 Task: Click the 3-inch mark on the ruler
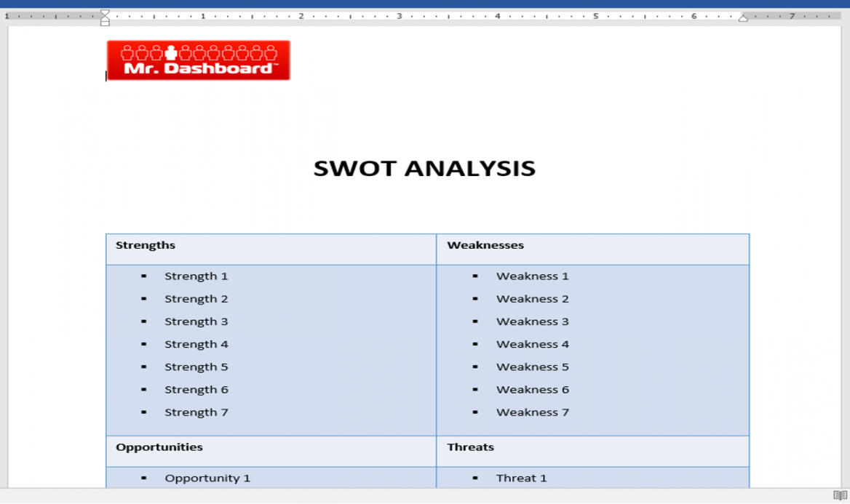(x=400, y=16)
